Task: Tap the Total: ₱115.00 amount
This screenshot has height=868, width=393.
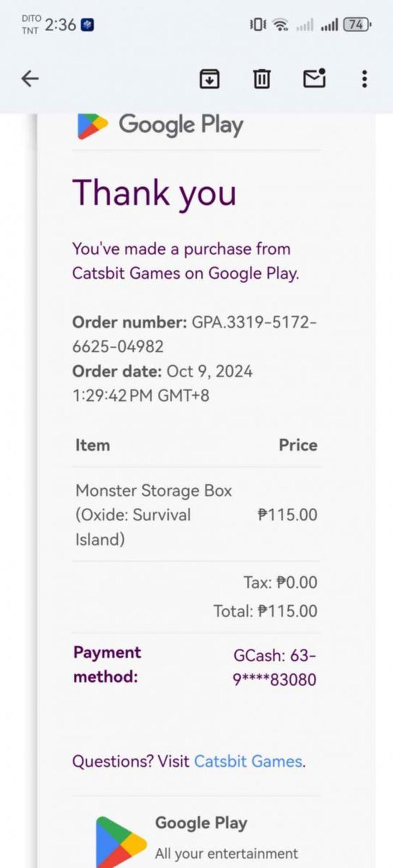Action: pos(265,611)
